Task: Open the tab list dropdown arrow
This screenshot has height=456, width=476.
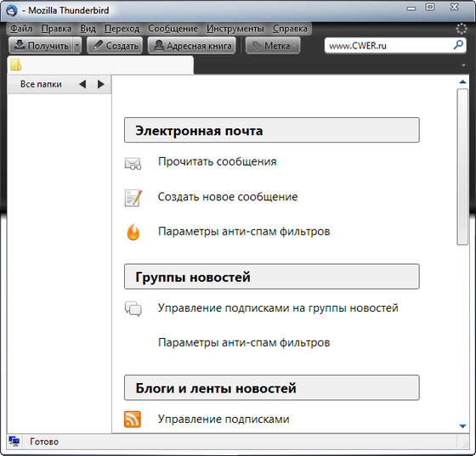Action: click(463, 65)
